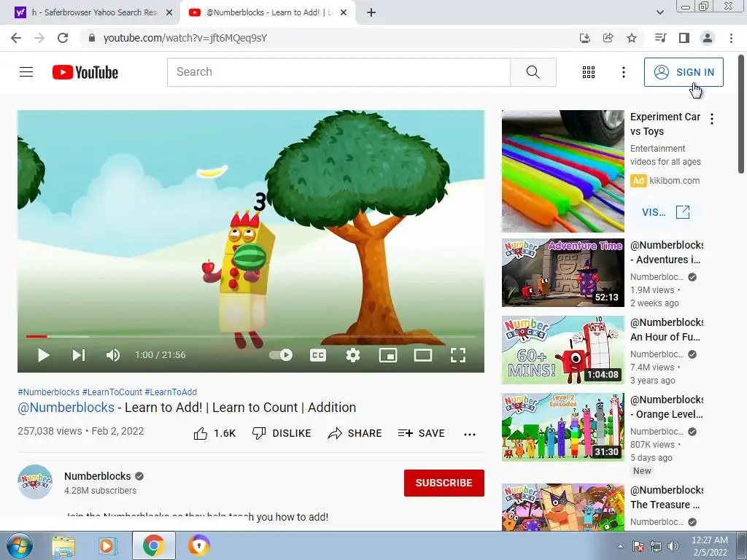
Task: Open Windows Explorer from the taskbar
Action: pyautogui.click(x=64, y=545)
